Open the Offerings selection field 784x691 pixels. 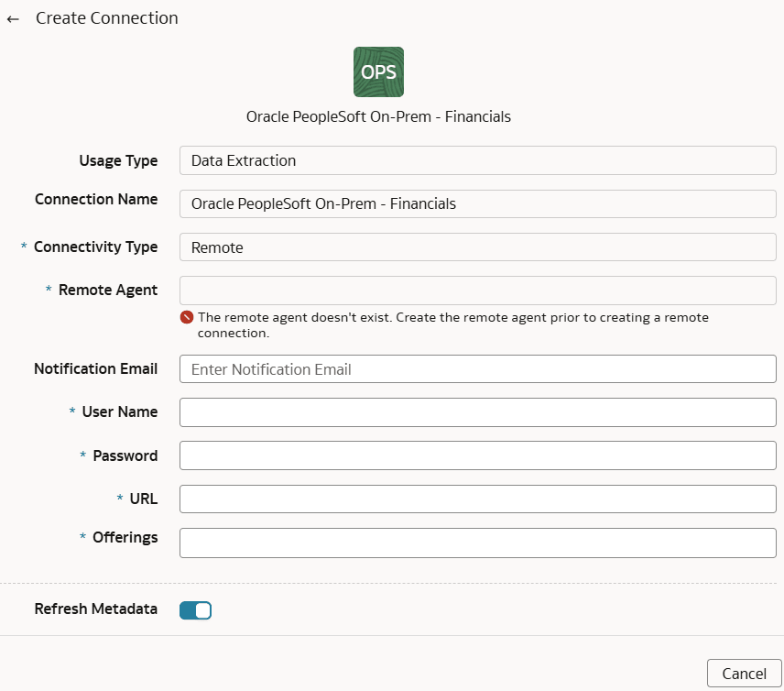[x=477, y=543]
